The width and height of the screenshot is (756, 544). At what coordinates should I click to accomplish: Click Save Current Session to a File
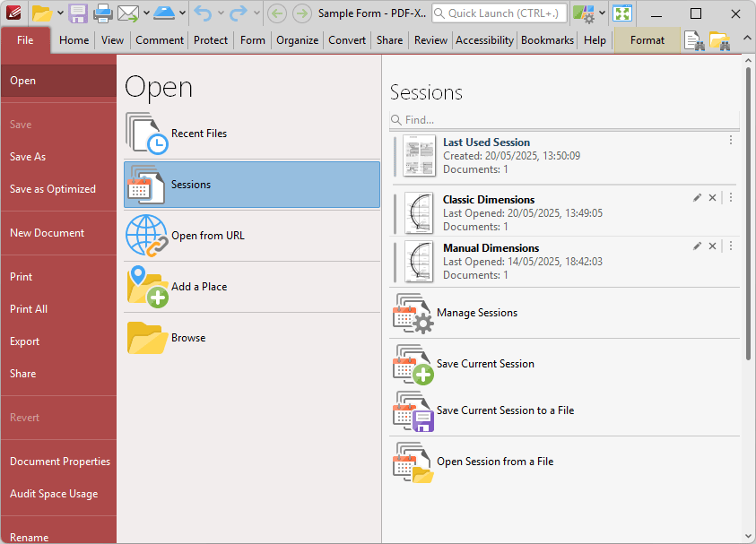504,410
